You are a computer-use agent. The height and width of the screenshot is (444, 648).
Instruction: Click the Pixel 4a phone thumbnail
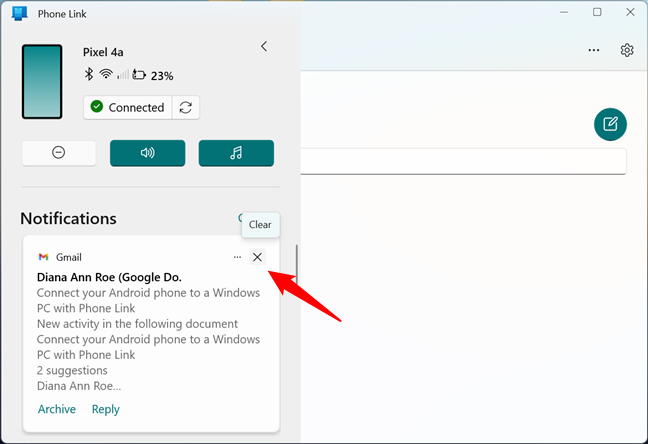pyautogui.click(x=42, y=82)
